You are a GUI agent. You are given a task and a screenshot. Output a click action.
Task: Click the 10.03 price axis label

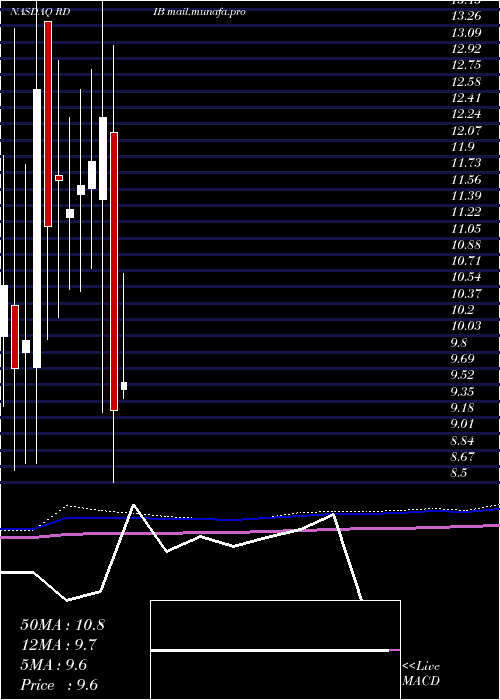[466, 325]
